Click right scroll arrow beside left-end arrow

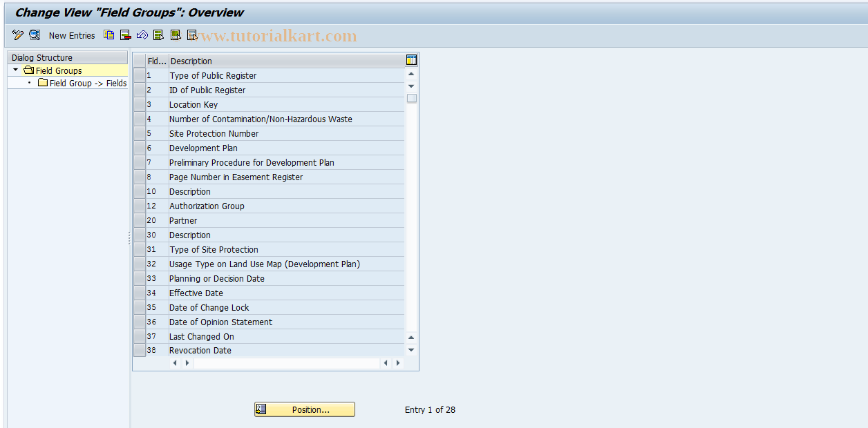187,362
